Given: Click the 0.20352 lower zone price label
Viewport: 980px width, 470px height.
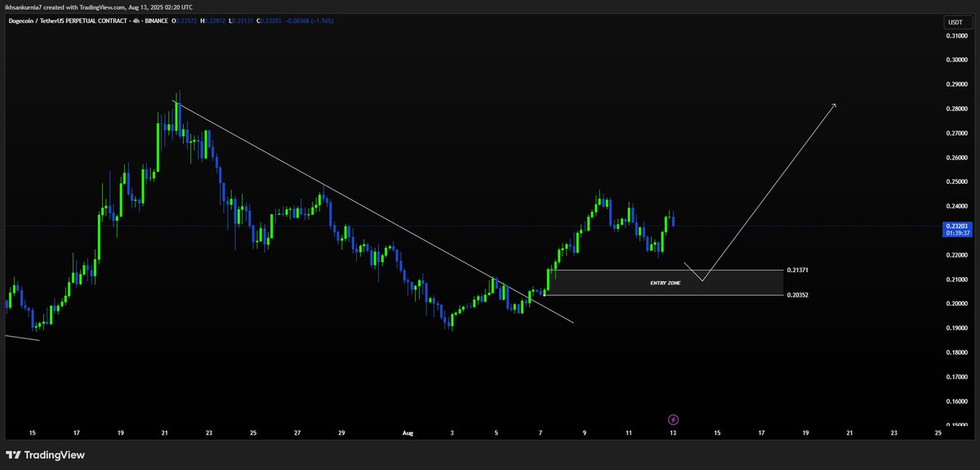Looking at the screenshot, I should pyautogui.click(x=798, y=294).
